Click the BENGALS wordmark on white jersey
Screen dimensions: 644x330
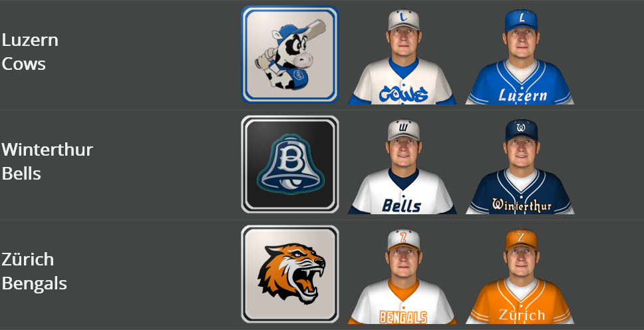click(403, 317)
